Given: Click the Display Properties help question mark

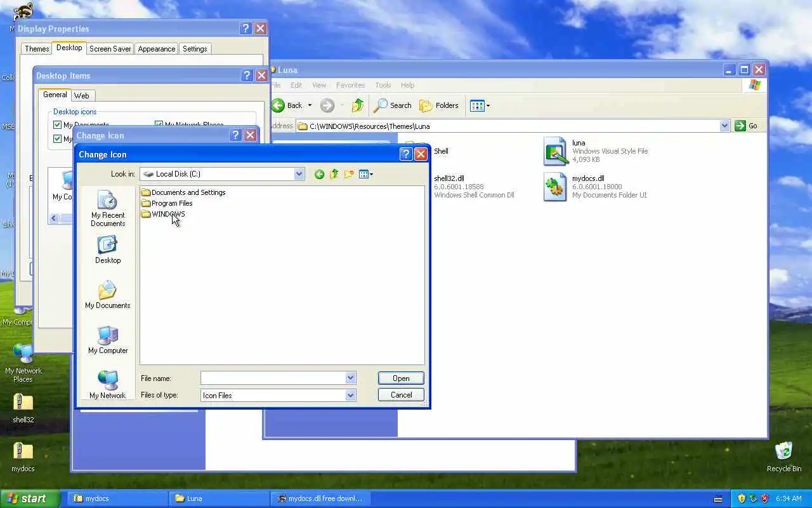Looking at the screenshot, I should click(x=246, y=29).
